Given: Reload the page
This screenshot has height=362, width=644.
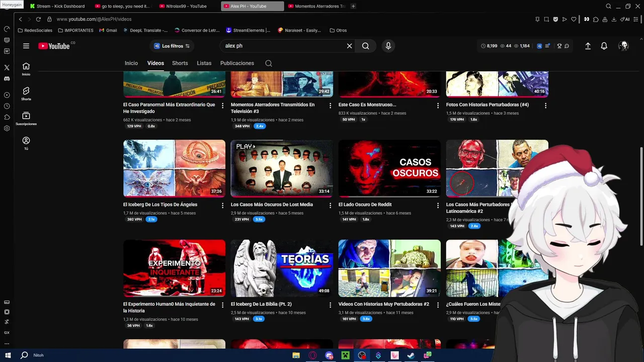Looking at the screenshot, I should click(x=38, y=19).
